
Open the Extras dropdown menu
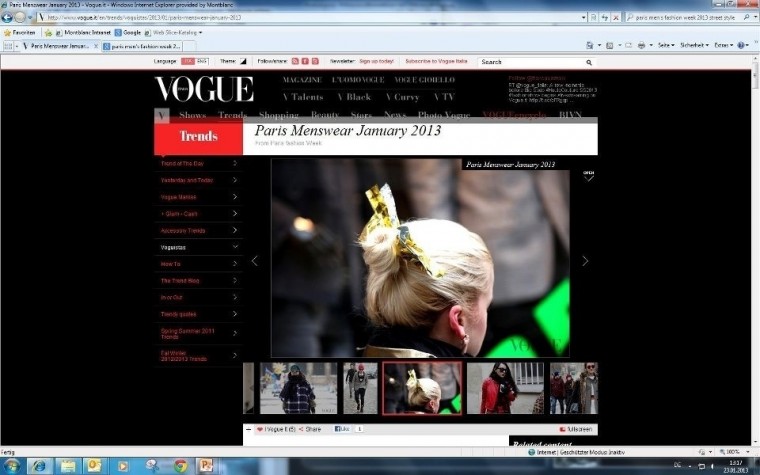coord(724,45)
